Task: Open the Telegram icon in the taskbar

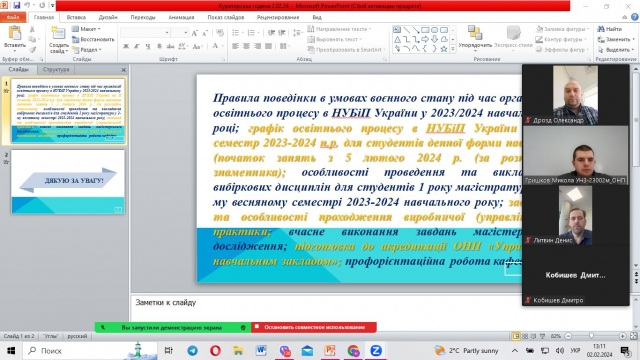Action: [192, 351]
